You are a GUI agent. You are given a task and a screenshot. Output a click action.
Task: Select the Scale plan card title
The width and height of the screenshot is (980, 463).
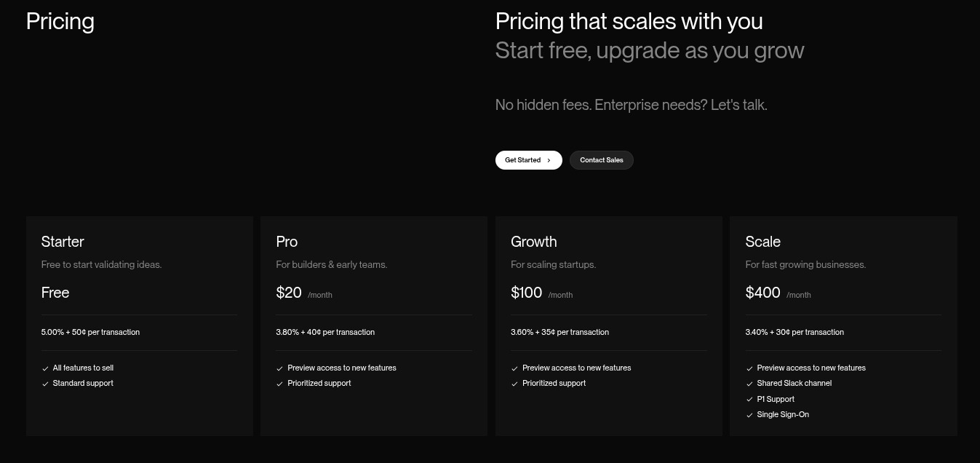pos(762,242)
